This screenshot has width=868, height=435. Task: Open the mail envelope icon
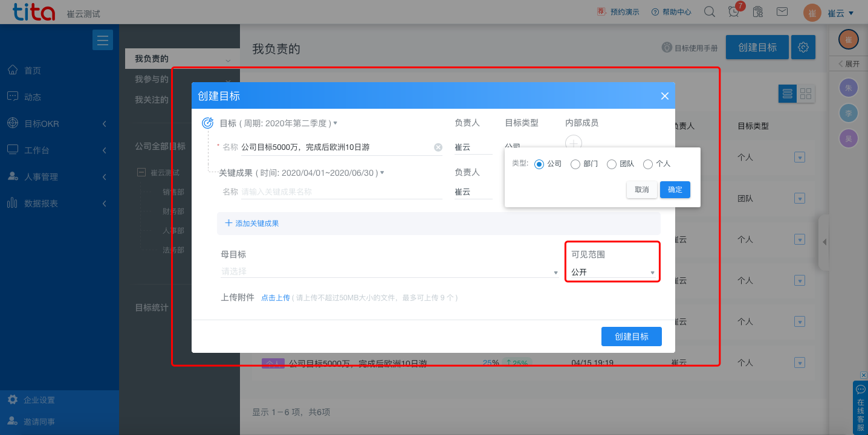point(782,11)
